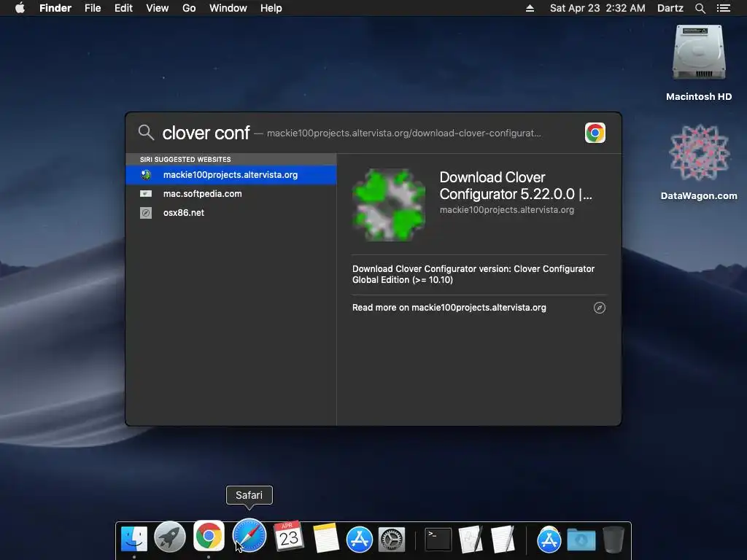Click the Download Clover Configurator title
Viewport: 747px width, 560px height.
click(516, 186)
